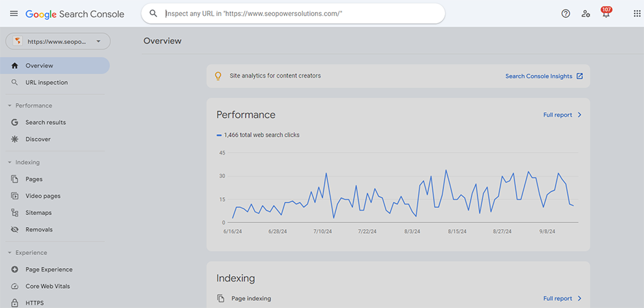
Task: Open the property selector dropdown
Action: (58, 41)
